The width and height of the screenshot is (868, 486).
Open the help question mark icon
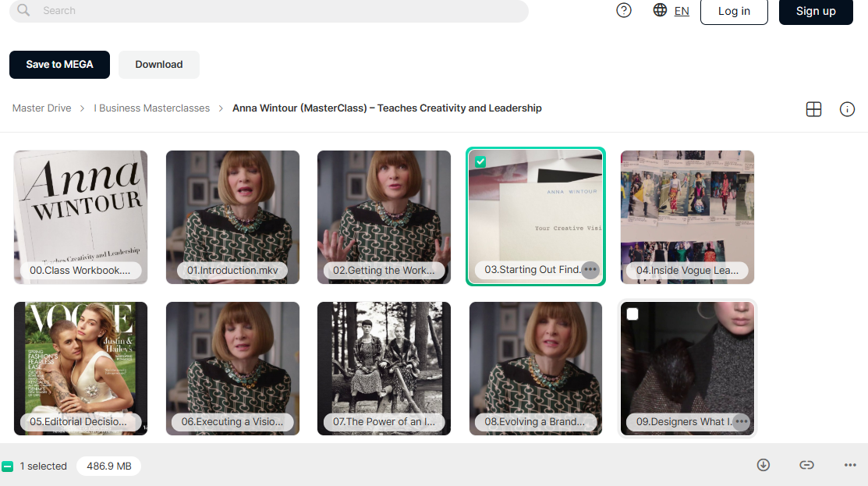(624, 10)
